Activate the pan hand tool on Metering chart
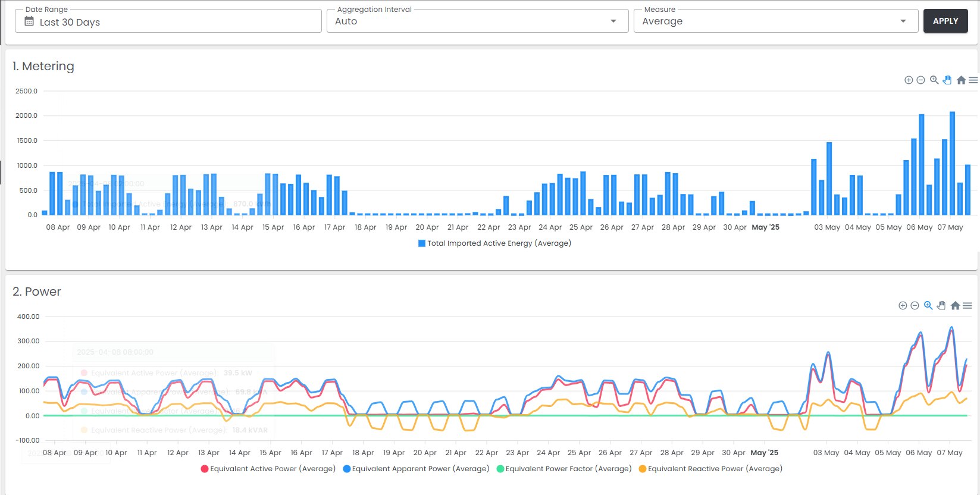Viewport: 980px width, 495px height. pos(947,80)
